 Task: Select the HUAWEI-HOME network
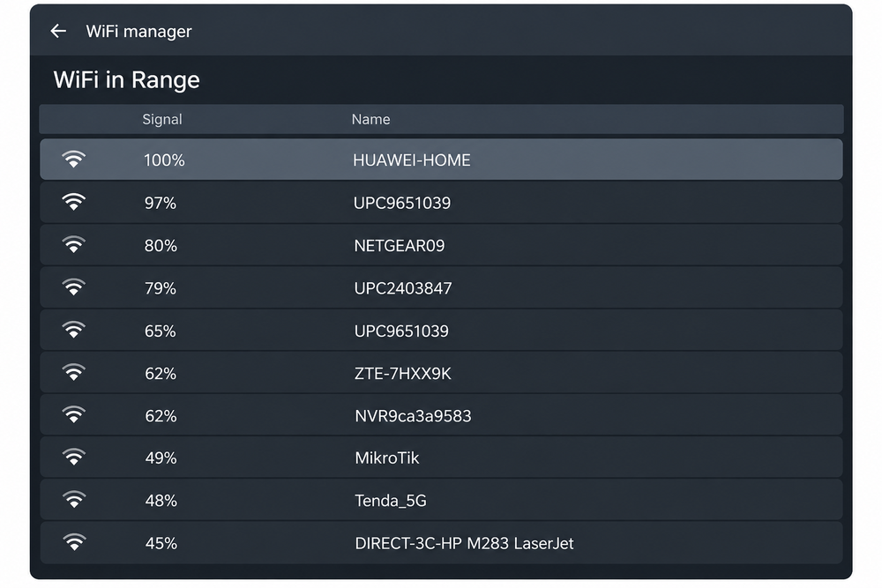coord(441,160)
